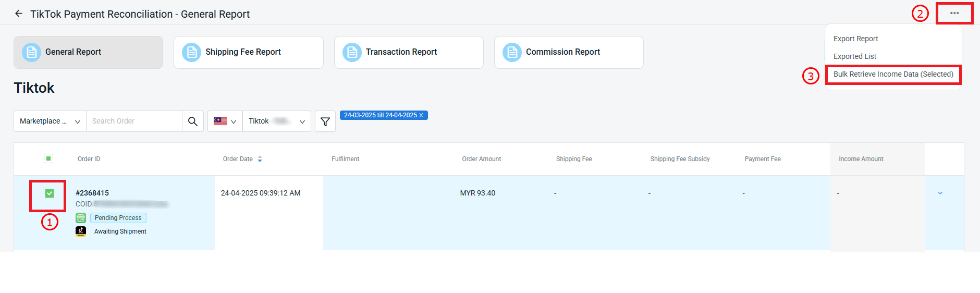The width and height of the screenshot is (980, 293).
Task: Switch to Shipping Fee Report tab
Action: pos(249,52)
